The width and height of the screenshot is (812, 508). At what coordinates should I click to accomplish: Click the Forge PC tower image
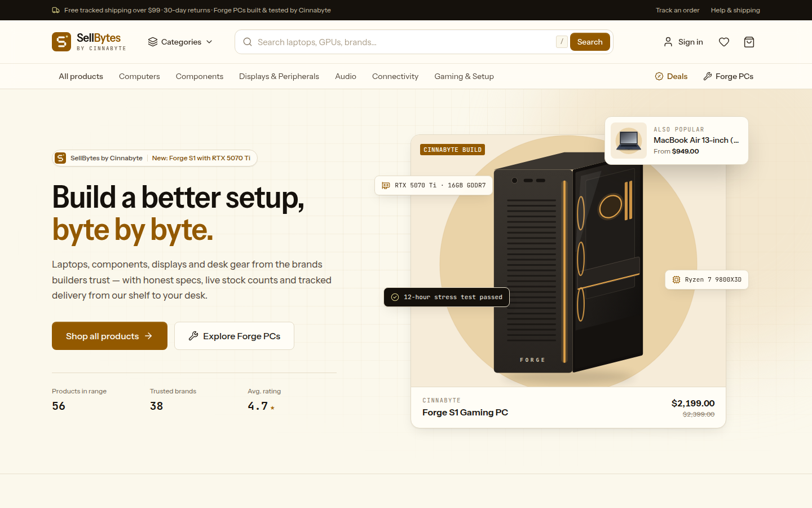568,262
